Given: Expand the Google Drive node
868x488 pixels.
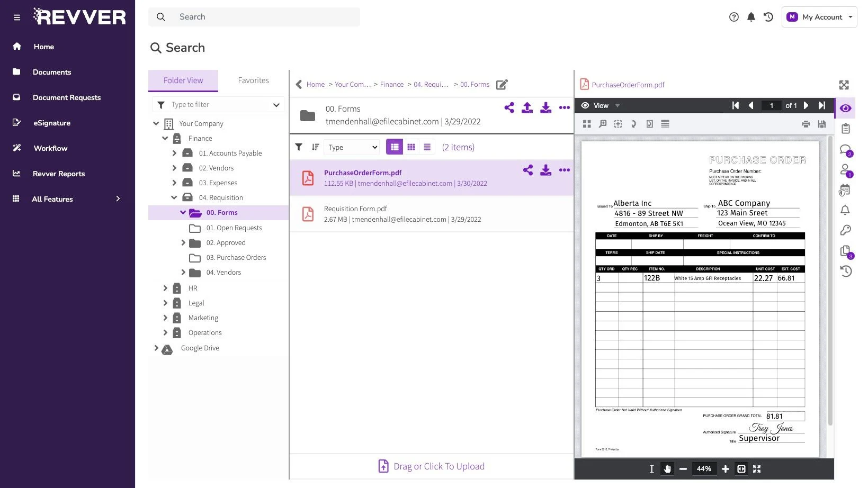Looking at the screenshot, I should (156, 348).
